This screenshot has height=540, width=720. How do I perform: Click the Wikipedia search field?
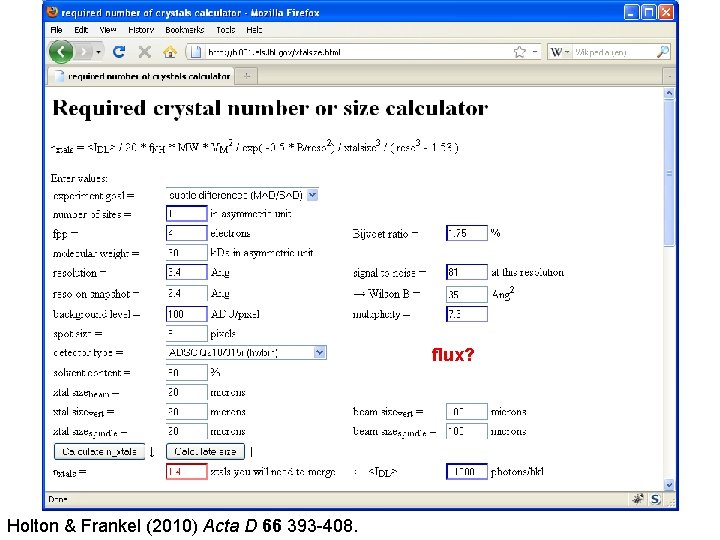click(613, 52)
